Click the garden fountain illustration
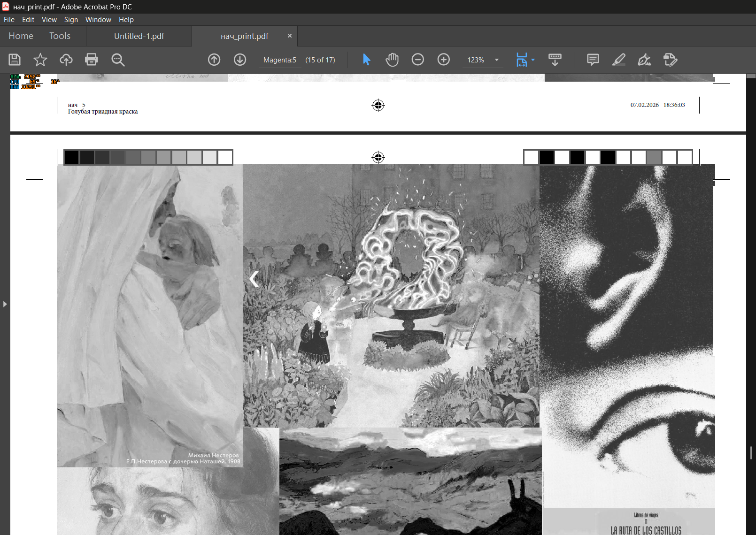The width and height of the screenshot is (756, 535). pyautogui.click(x=391, y=296)
